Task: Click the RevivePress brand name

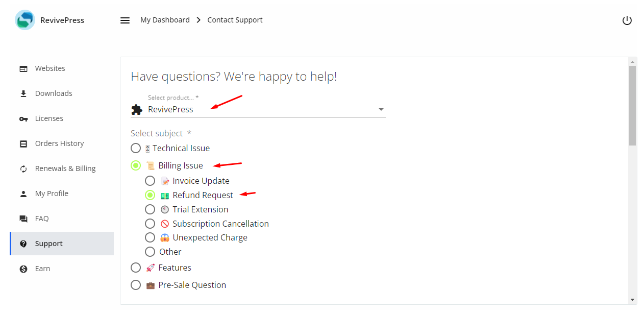Action: pyautogui.click(x=62, y=20)
